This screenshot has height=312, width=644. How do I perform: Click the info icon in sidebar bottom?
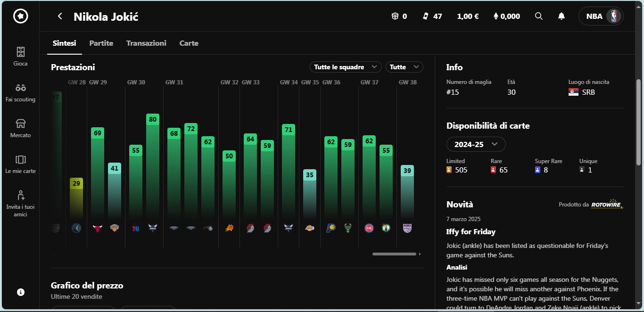pos(21,292)
